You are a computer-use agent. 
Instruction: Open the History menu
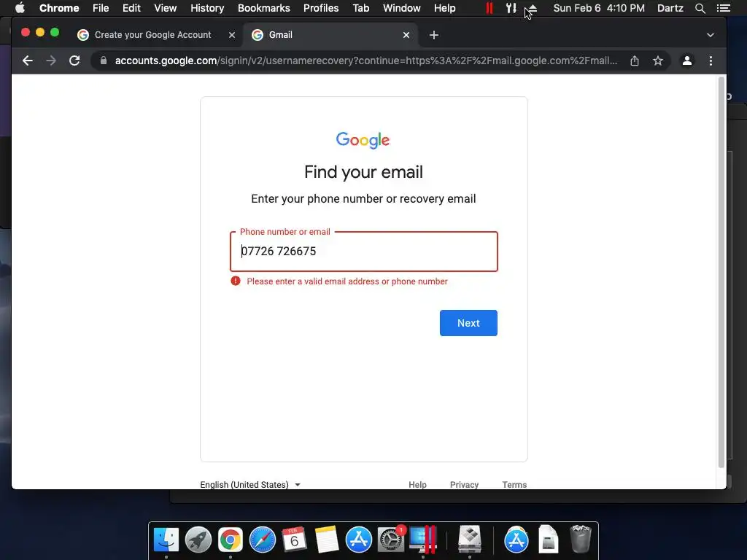coord(207,8)
